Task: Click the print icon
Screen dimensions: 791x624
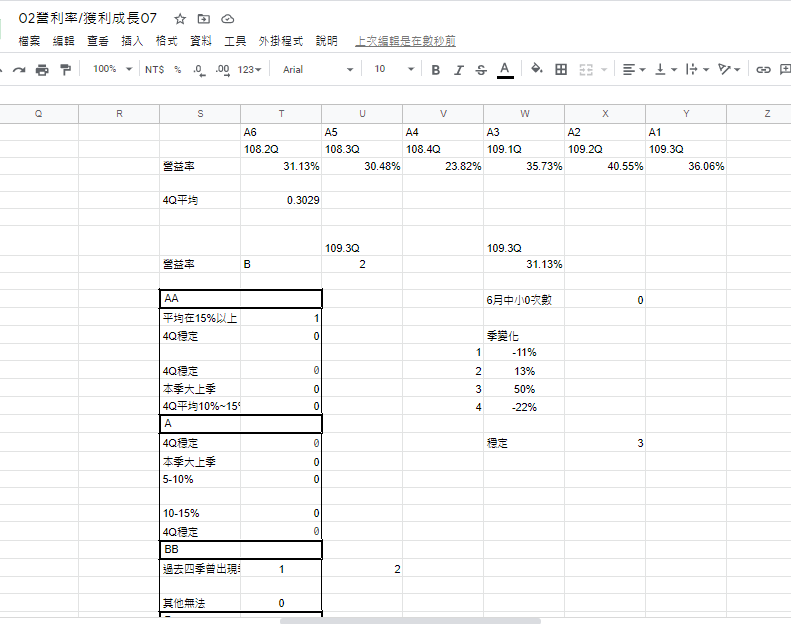Action: (42, 69)
